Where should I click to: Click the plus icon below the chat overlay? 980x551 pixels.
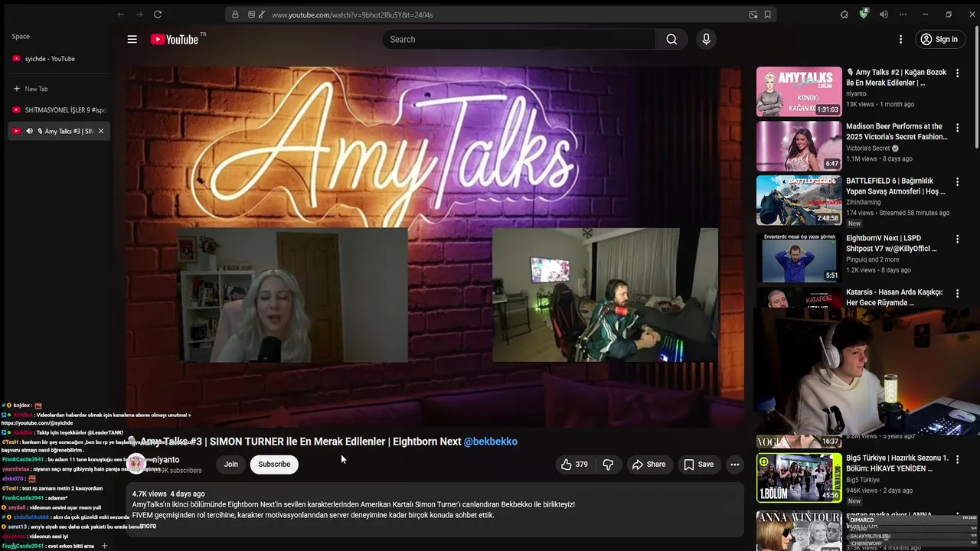point(105,546)
